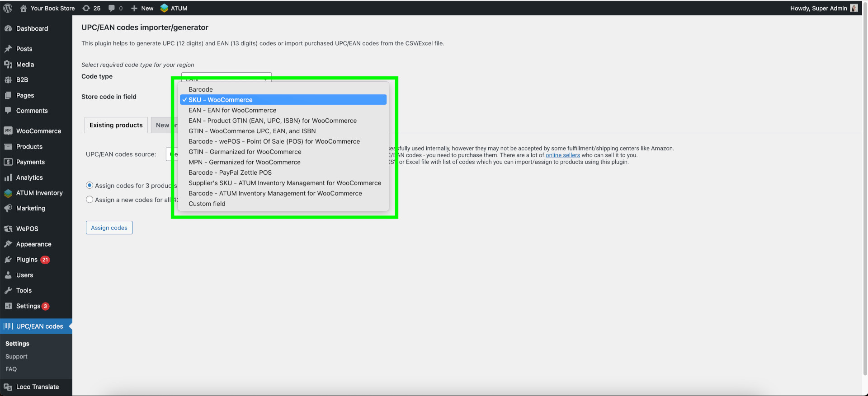Click the Appearance brush icon
Viewport: 868px width, 396px height.
pos(8,244)
